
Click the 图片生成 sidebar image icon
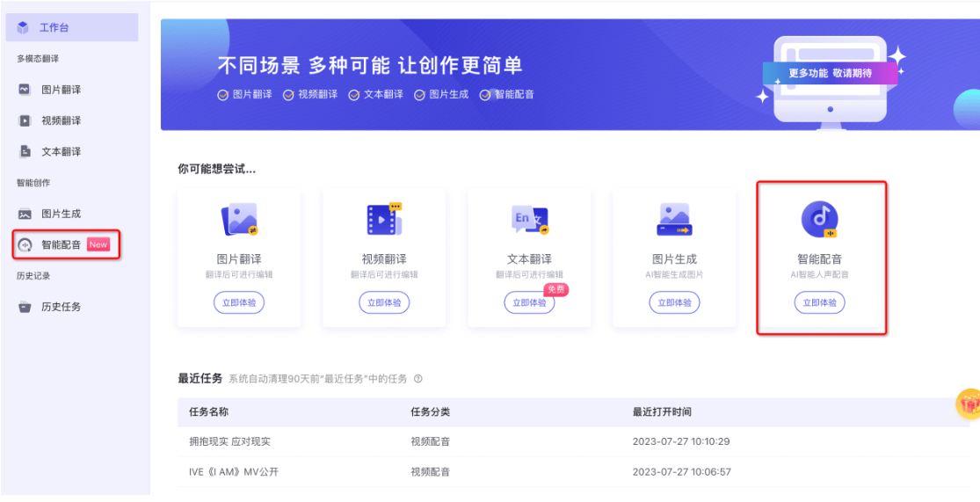tap(25, 214)
